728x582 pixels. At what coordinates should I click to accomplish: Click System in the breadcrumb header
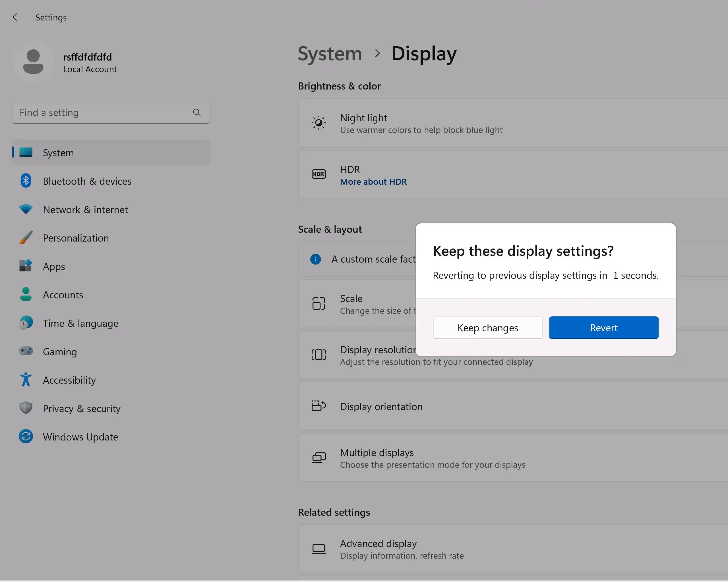coord(330,54)
